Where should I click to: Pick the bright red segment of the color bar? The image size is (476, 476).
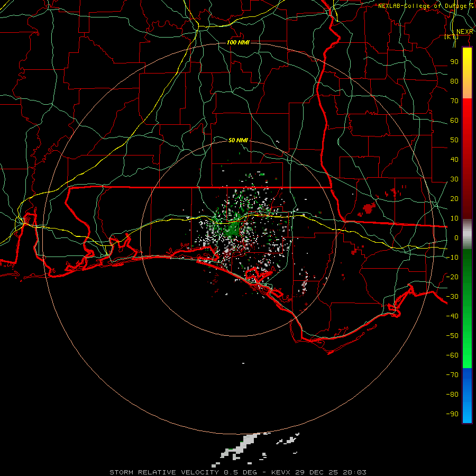click(x=467, y=122)
